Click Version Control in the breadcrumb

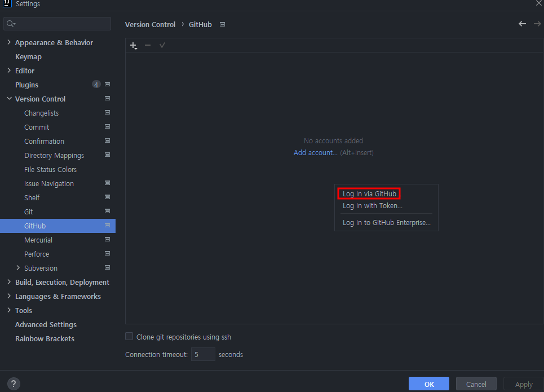(150, 25)
